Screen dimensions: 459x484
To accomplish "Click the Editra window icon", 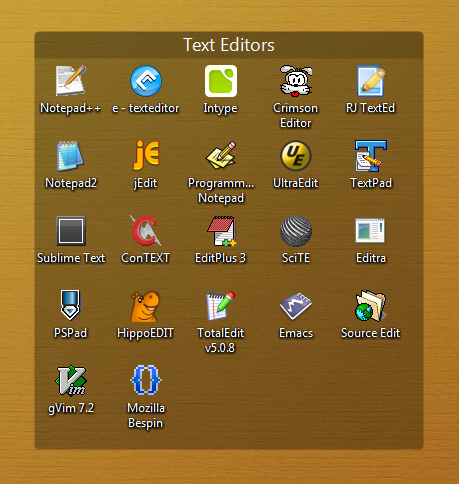I will click(370, 230).
